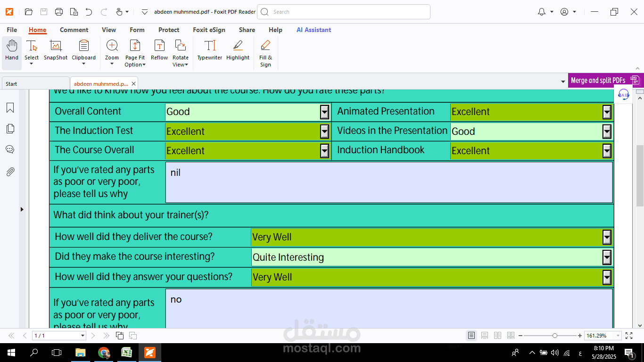
Task: Select the Hand tool
Action: [12, 50]
